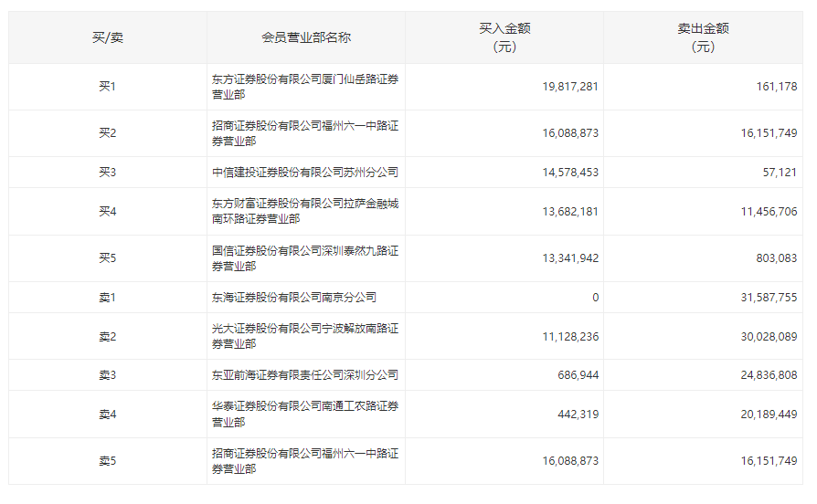Select the 买1 row label

click(x=108, y=87)
